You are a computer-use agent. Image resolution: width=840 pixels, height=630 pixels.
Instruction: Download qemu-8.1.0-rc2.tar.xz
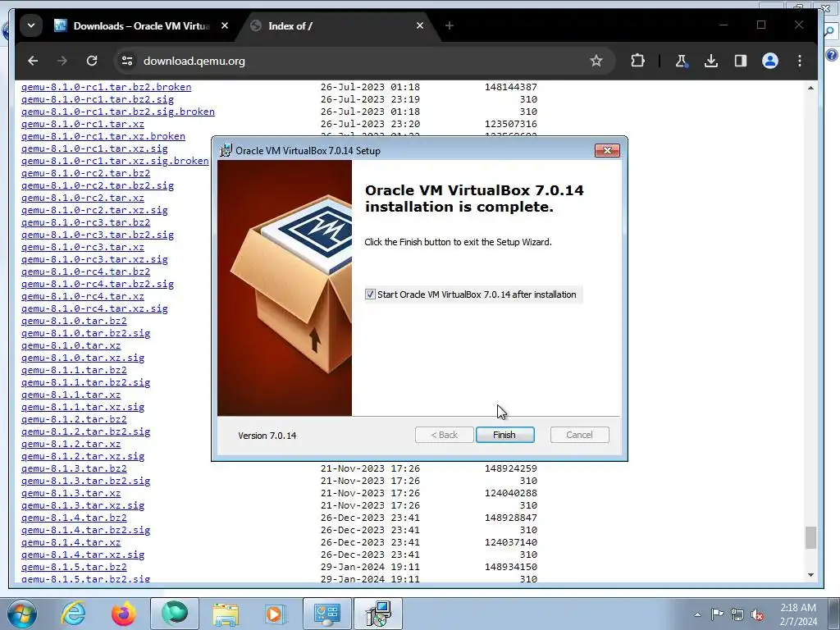point(83,198)
